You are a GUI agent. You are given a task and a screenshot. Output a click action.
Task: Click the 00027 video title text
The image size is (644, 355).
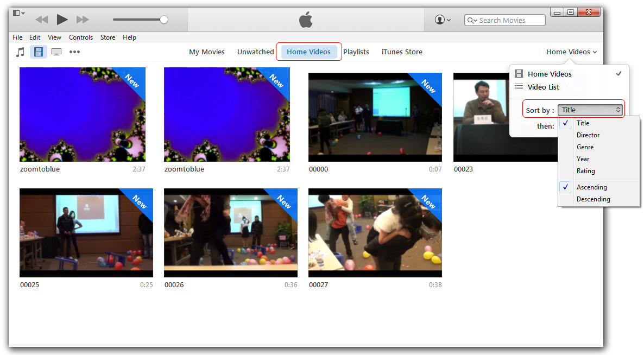[x=318, y=285]
